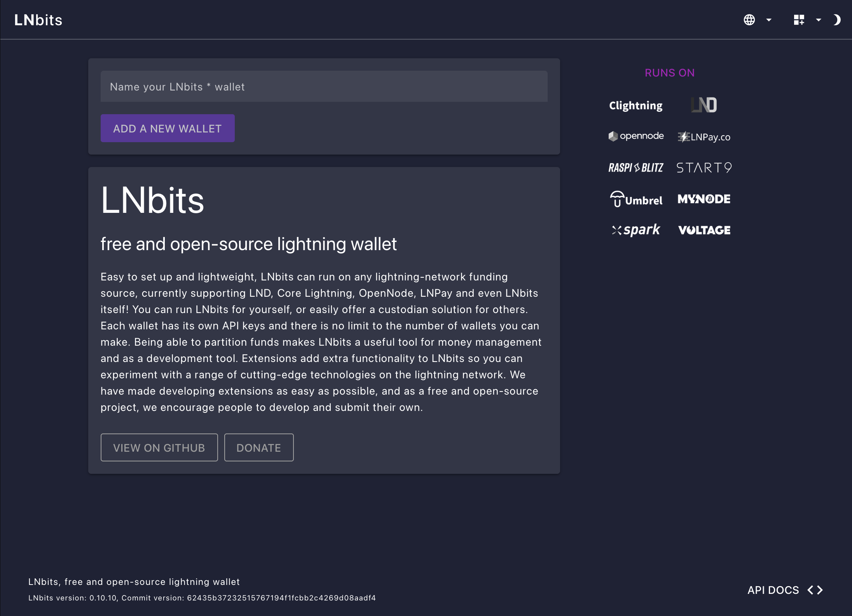The height and width of the screenshot is (616, 852).
Task: Expand the extensions dropdown chevron
Action: click(x=819, y=19)
